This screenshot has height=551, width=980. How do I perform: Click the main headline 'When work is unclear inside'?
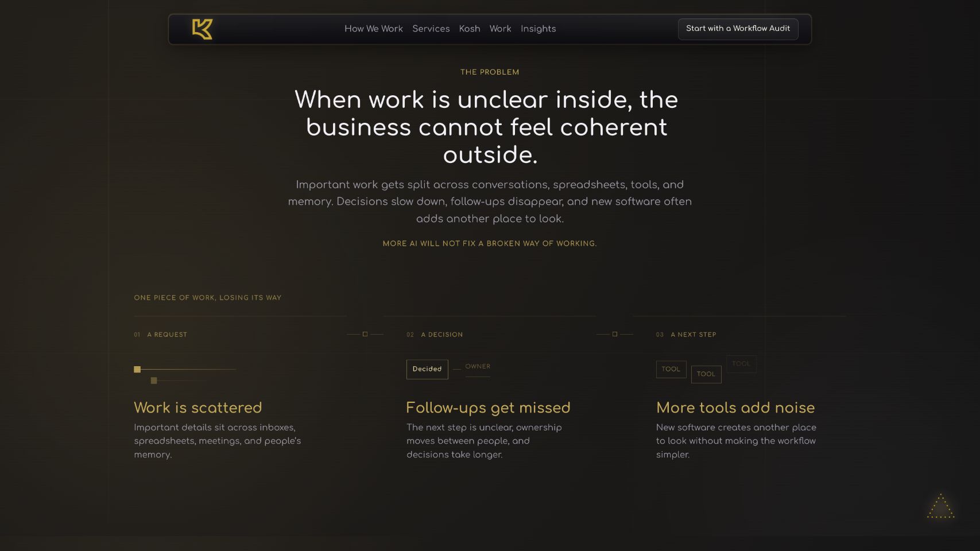486,127
